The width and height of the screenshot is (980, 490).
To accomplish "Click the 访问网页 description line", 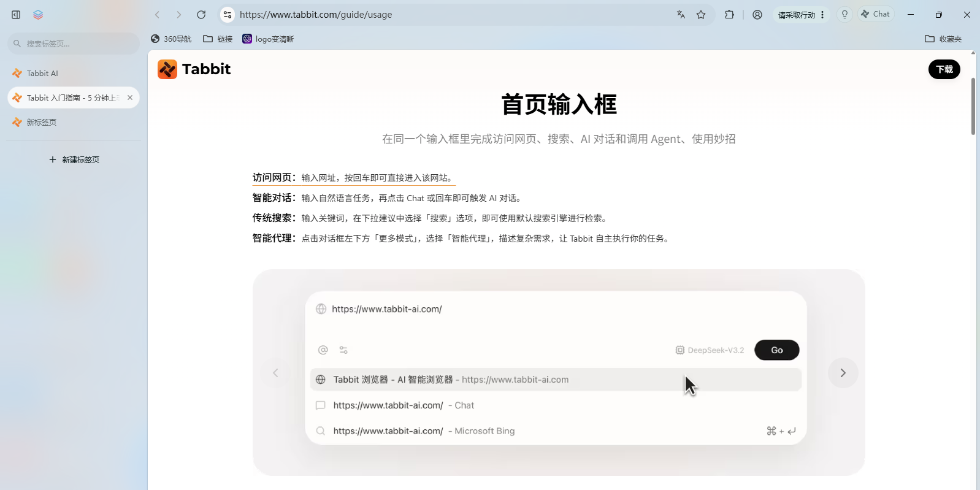I will coord(354,178).
